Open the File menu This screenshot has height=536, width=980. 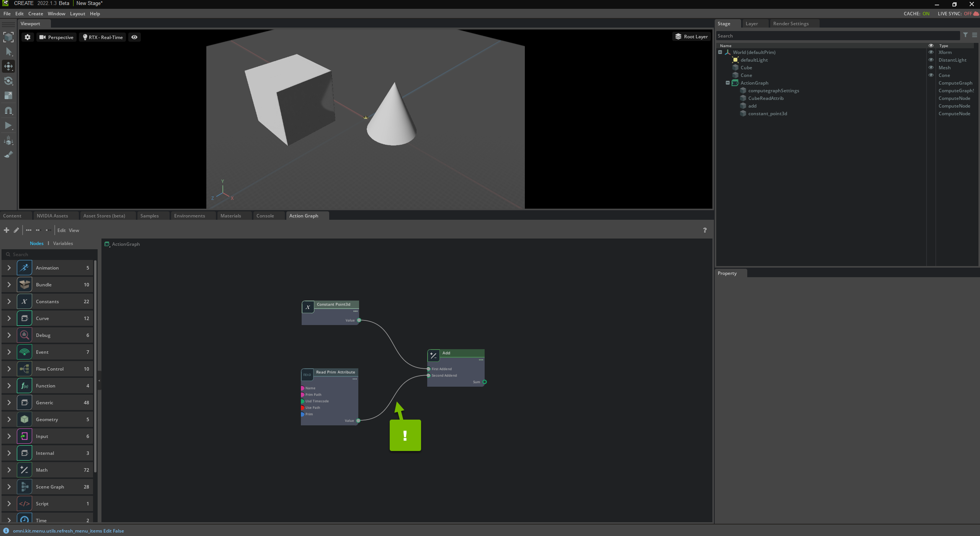pos(7,13)
